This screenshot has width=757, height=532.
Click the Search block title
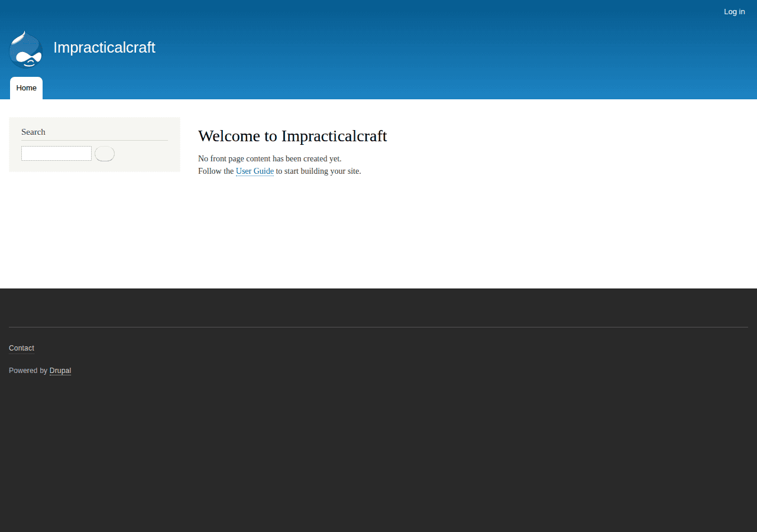33,132
